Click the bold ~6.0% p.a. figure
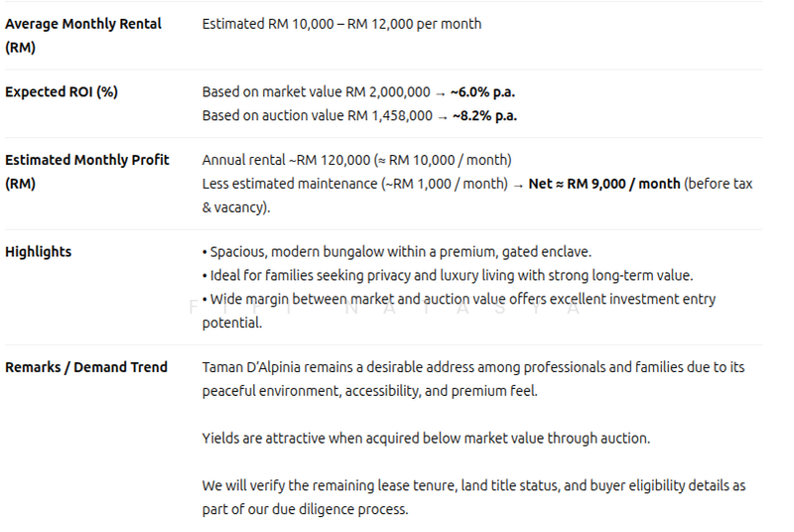This screenshot has width=794, height=532. (482, 91)
